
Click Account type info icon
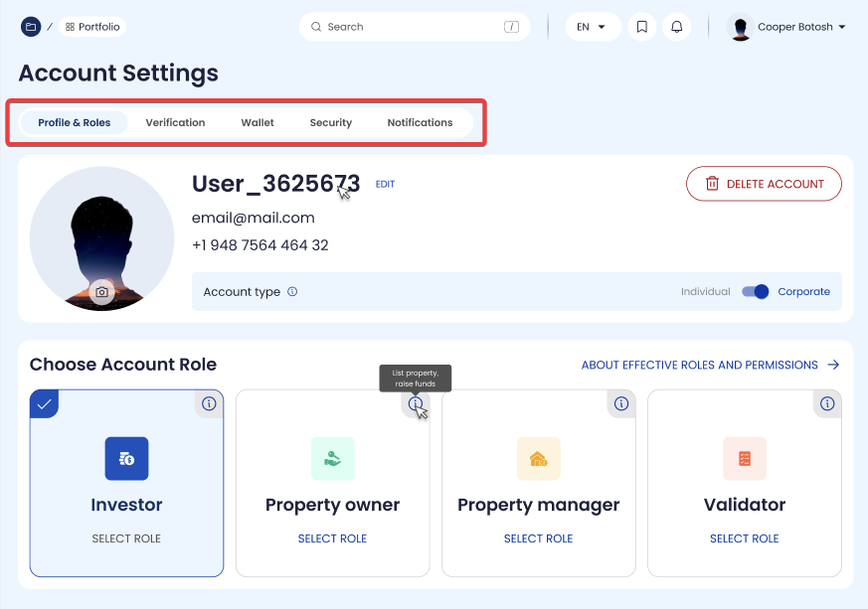292,292
